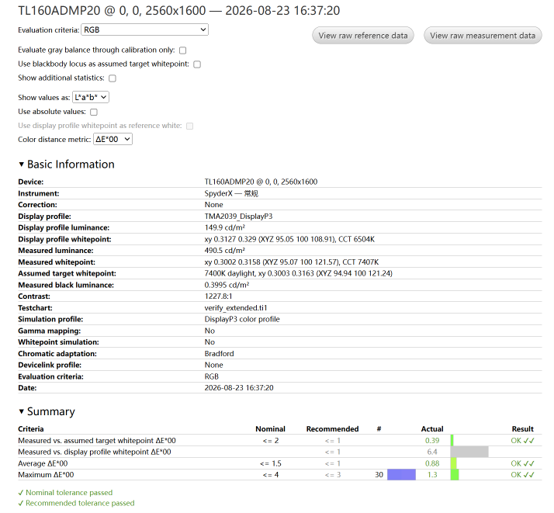Click the Maximum ΔE*00 criteria row label
Image resolution: width=554 pixels, height=513 pixels.
click(46, 474)
